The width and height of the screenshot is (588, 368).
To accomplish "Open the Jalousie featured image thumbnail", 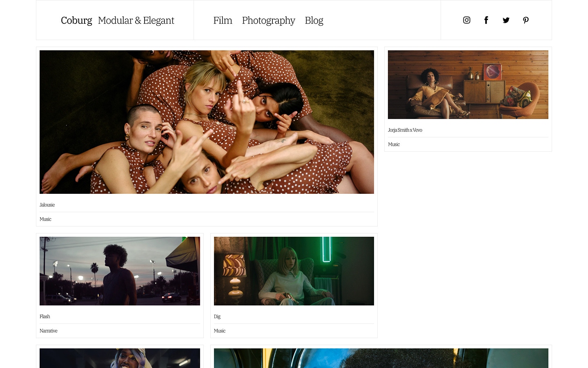I will 206,121.
